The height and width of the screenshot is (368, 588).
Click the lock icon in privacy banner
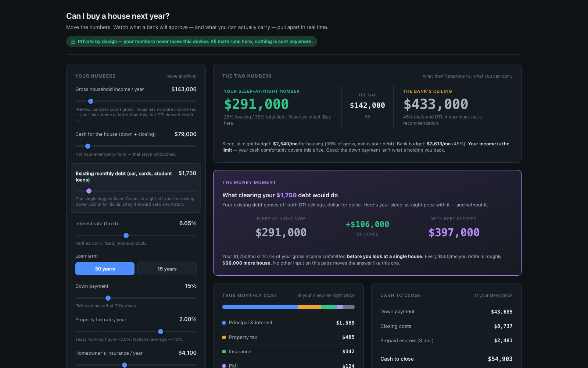click(73, 42)
